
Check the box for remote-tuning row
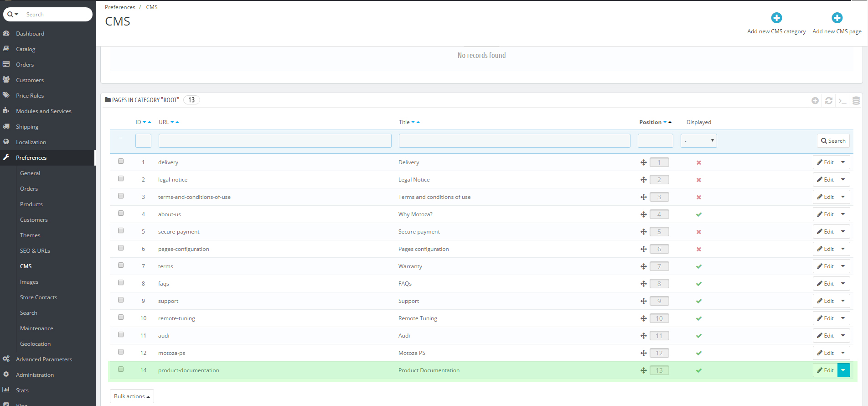pos(121,318)
